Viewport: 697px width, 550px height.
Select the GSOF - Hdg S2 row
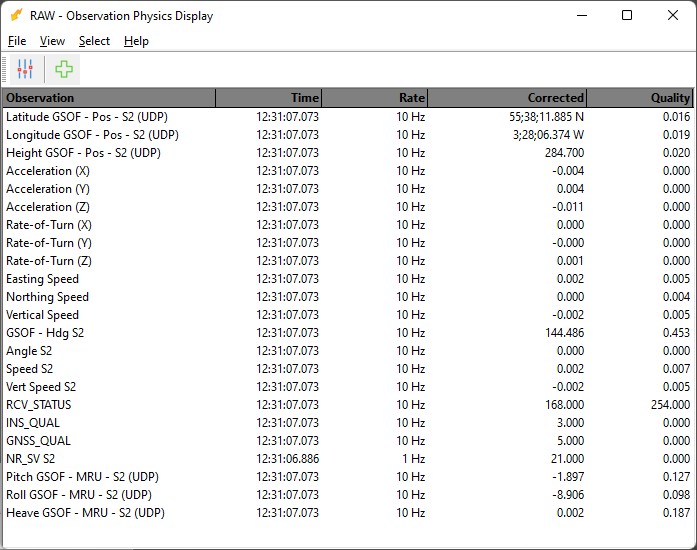point(45,333)
